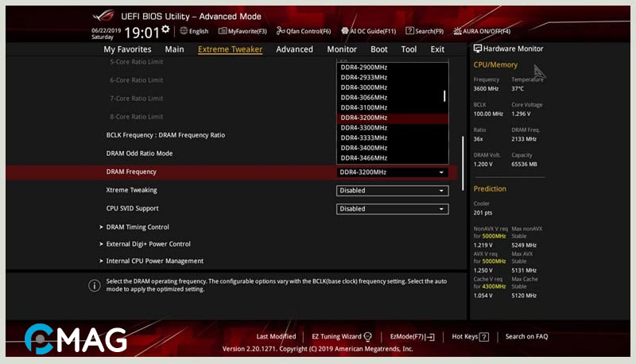Click the Qfan Control fan icon
The image size is (636, 364).
(x=281, y=31)
